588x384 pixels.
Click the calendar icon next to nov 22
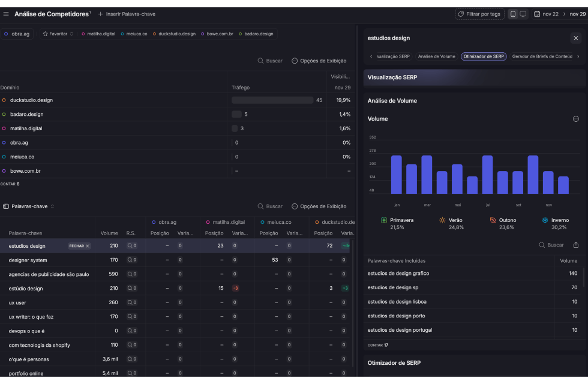537,14
